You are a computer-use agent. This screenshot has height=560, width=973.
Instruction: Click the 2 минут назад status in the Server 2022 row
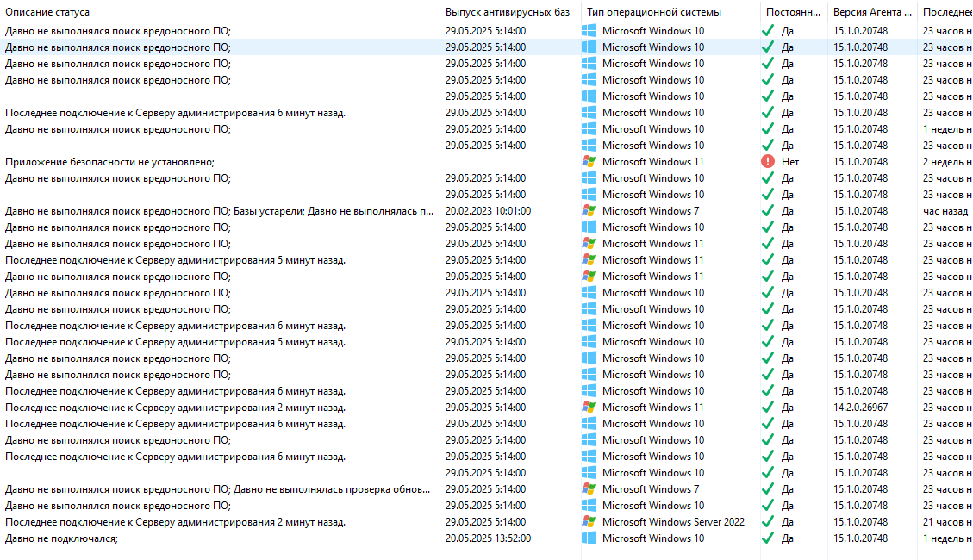(x=175, y=522)
